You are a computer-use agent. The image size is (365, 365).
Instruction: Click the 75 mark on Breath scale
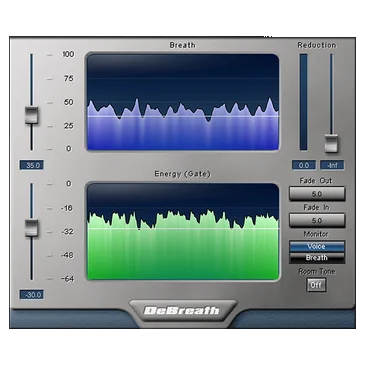(68, 78)
